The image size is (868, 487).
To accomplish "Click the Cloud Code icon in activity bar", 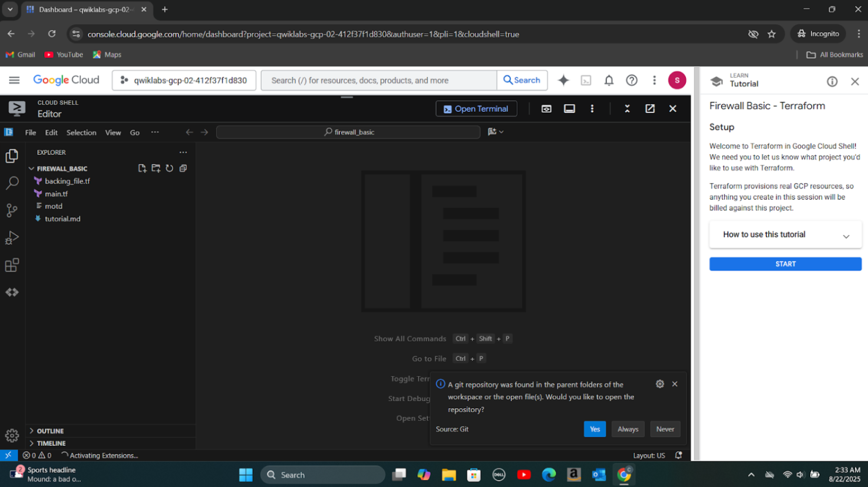I will [x=12, y=292].
